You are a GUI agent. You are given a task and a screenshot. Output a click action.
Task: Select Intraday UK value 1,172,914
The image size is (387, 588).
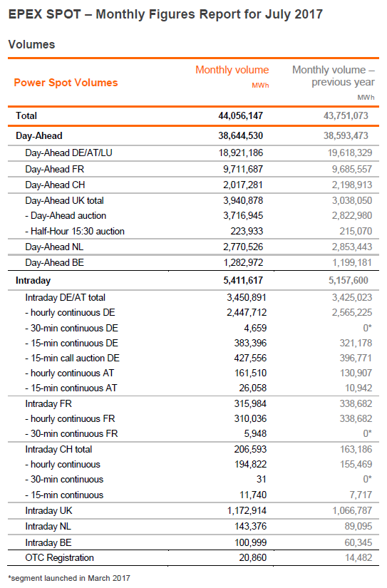(x=247, y=511)
